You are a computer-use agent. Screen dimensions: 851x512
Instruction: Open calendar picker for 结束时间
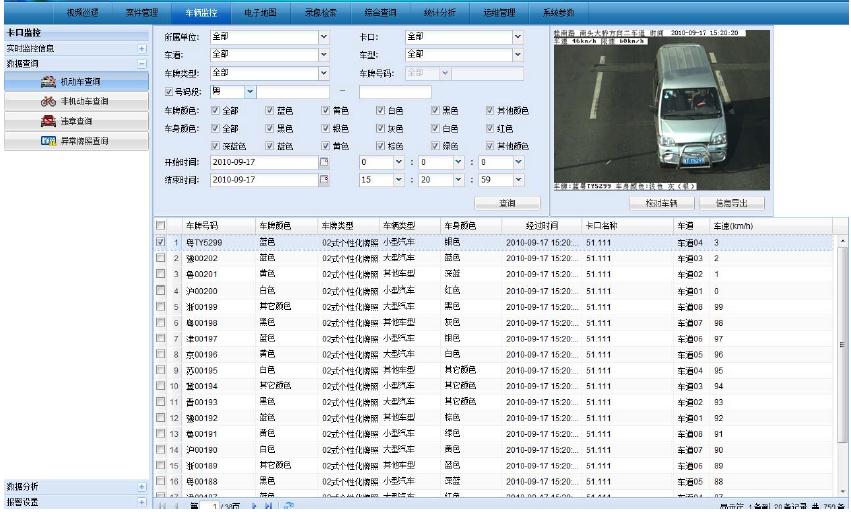324,180
